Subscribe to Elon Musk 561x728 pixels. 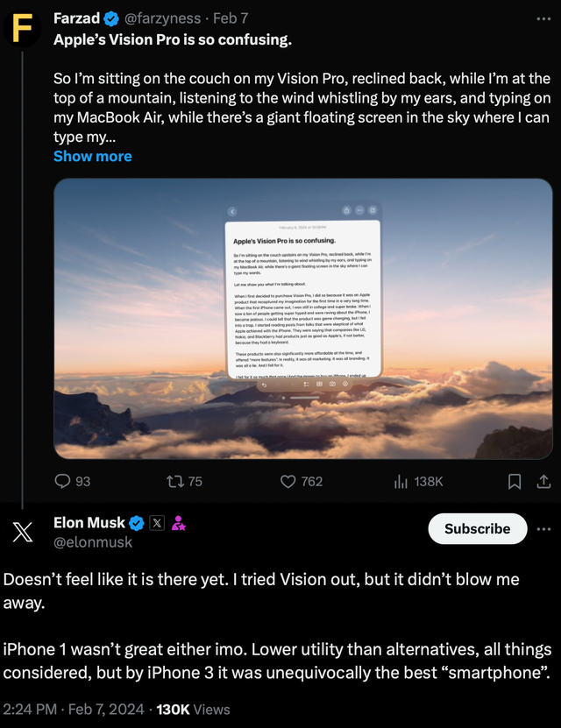pyautogui.click(x=477, y=528)
